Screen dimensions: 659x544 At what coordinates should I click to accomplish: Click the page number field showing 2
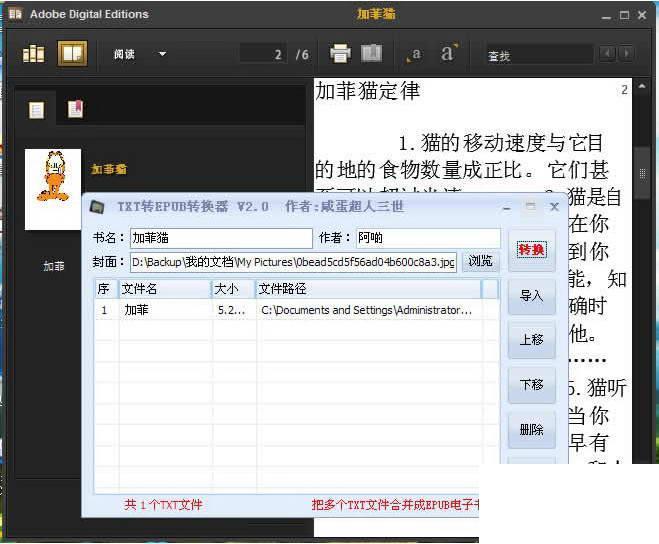[x=264, y=54]
